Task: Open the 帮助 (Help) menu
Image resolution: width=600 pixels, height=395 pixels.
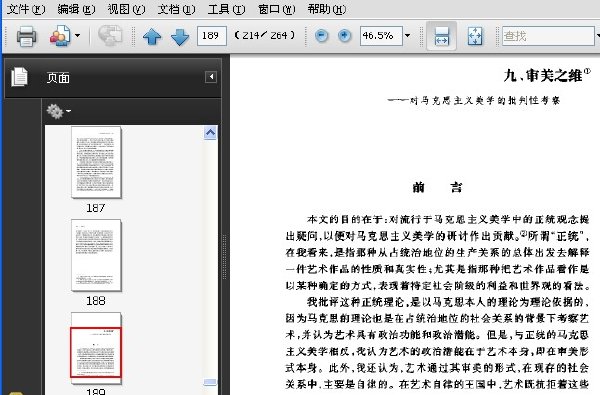Action: coord(327,9)
